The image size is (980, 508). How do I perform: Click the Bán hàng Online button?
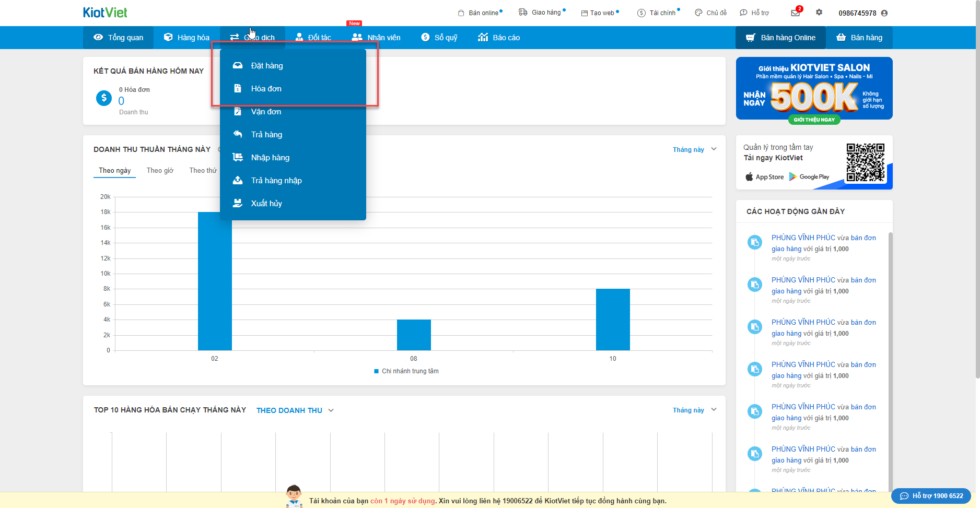pos(780,38)
